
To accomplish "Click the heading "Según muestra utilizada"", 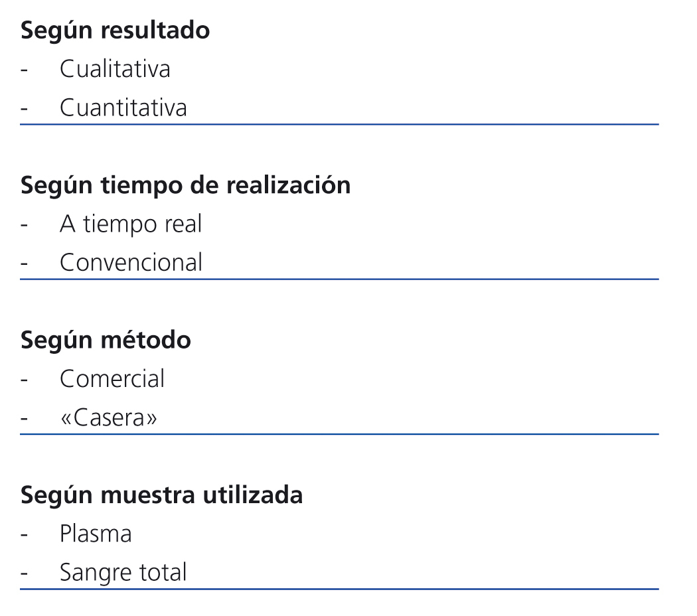I will click(161, 495).
